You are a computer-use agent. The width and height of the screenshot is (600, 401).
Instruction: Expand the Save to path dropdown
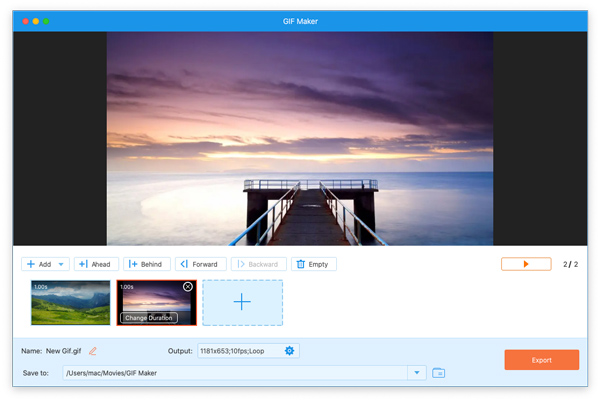tap(417, 373)
